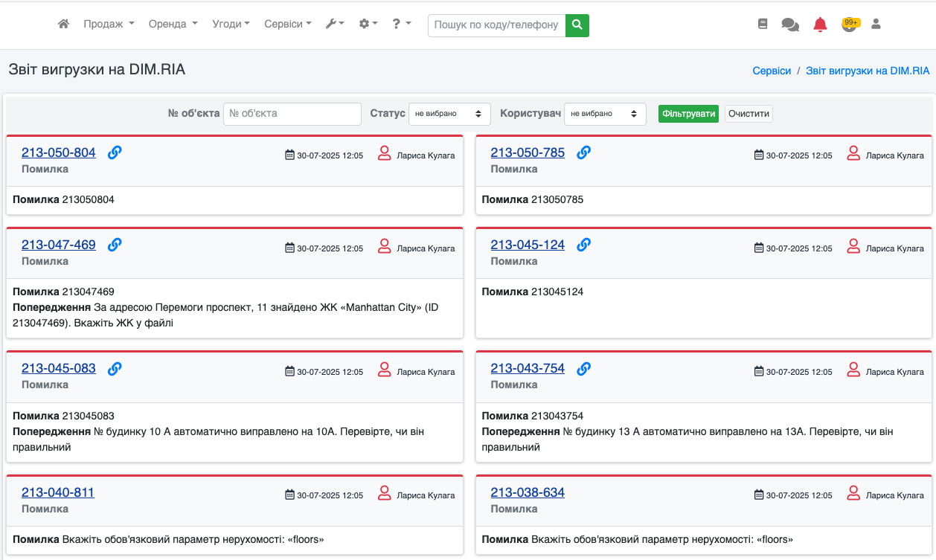Click chain link icon beside 213-045-124

pyautogui.click(x=584, y=244)
